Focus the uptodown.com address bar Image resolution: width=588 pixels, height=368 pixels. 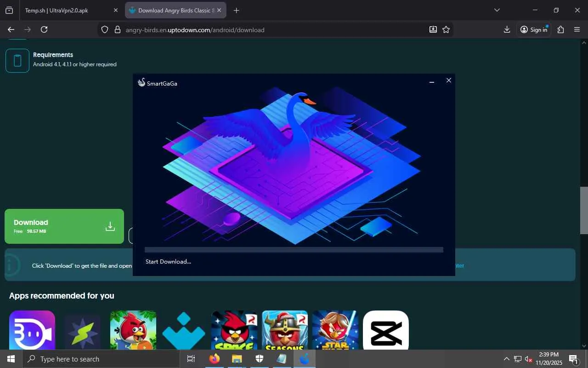click(276, 29)
